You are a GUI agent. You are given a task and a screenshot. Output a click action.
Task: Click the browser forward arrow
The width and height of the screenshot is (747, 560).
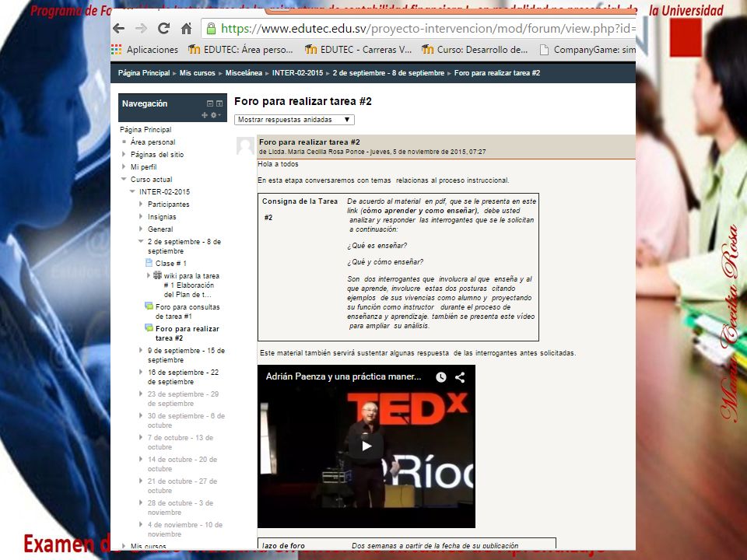pyautogui.click(x=141, y=29)
